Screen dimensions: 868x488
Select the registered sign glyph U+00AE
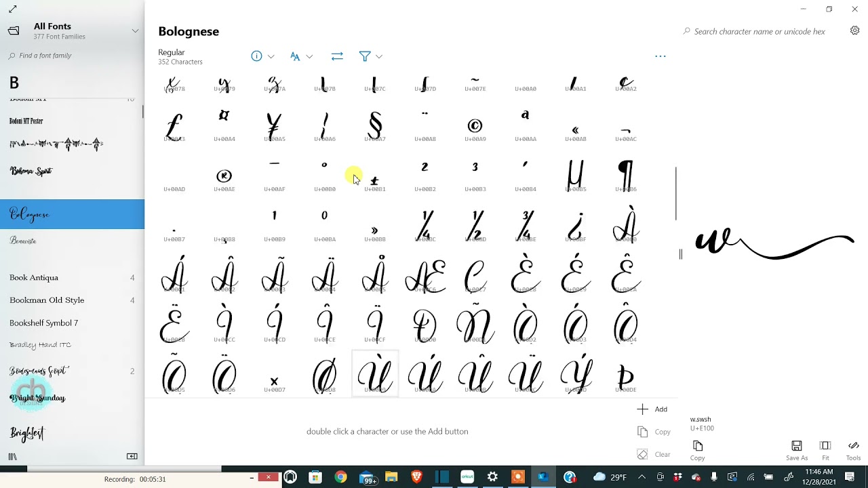pyautogui.click(x=224, y=176)
